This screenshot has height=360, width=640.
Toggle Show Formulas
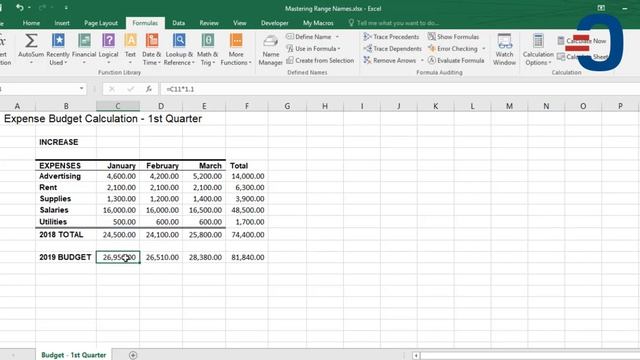453,37
